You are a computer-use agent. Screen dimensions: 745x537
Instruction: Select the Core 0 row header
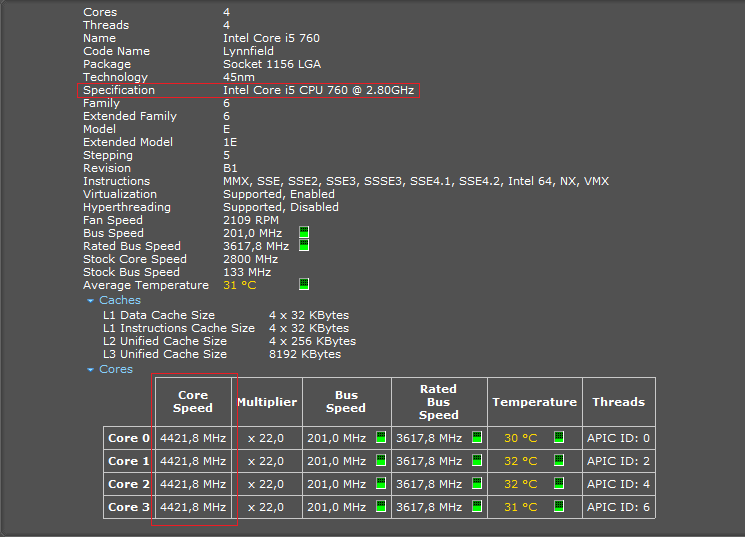(129, 438)
